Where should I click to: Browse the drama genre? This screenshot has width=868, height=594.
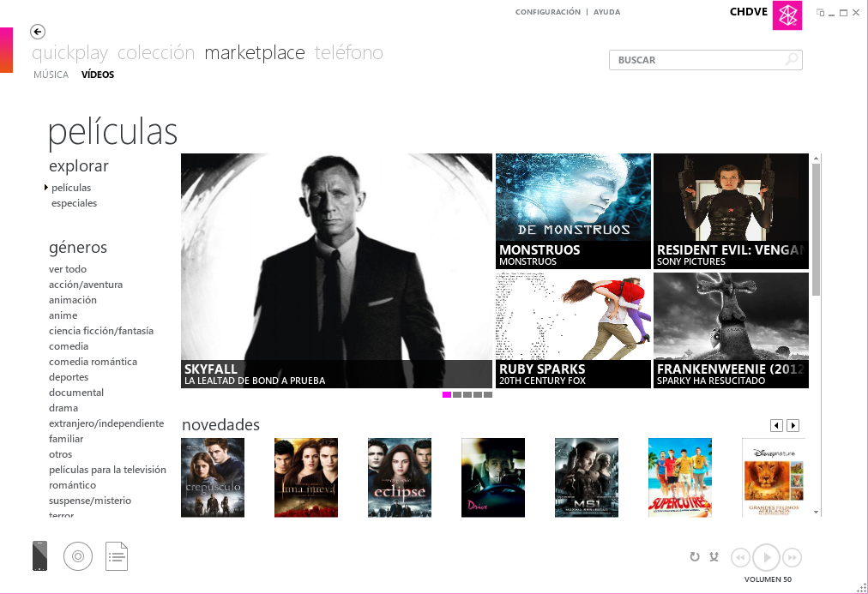[63, 408]
